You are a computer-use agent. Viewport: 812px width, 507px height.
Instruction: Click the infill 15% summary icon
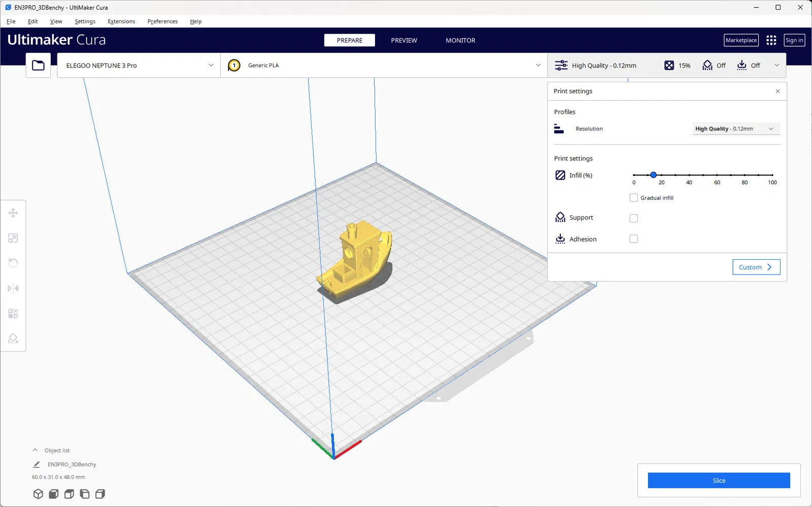pyautogui.click(x=669, y=65)
